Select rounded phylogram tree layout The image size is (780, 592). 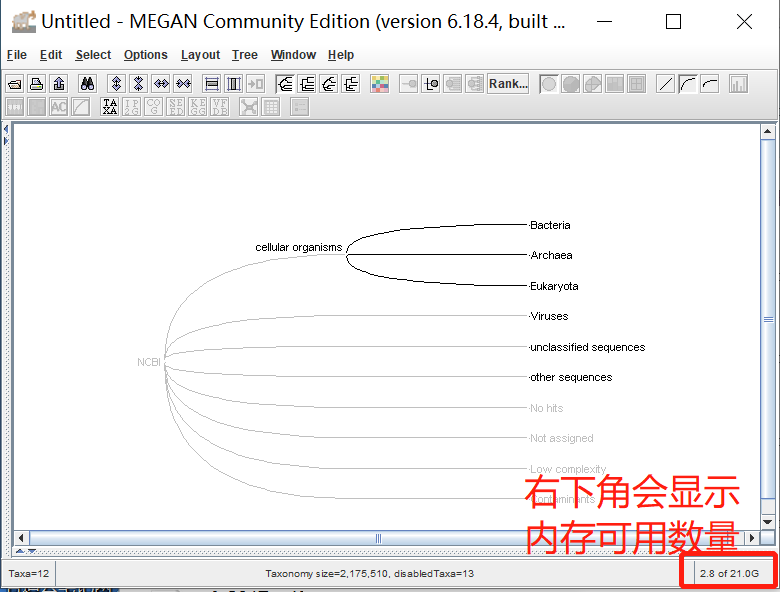[329, 84]
